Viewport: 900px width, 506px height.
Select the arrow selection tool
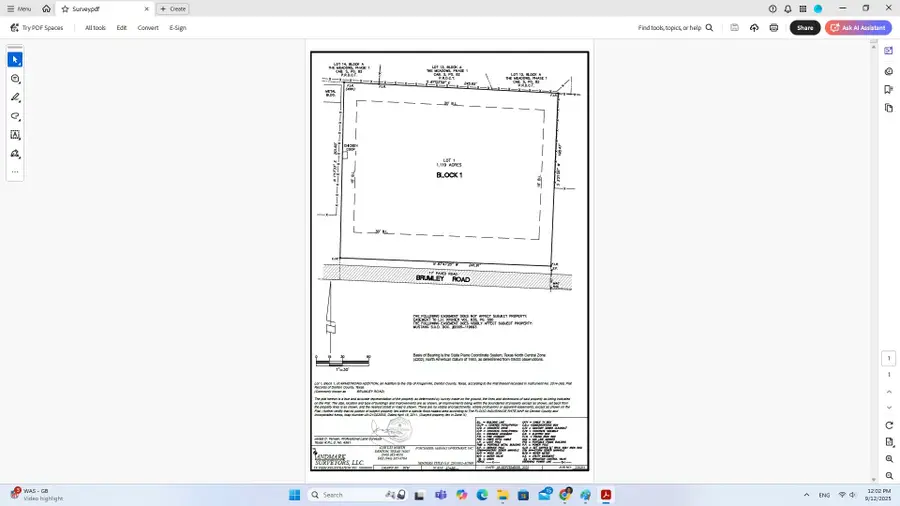point(15,60)
